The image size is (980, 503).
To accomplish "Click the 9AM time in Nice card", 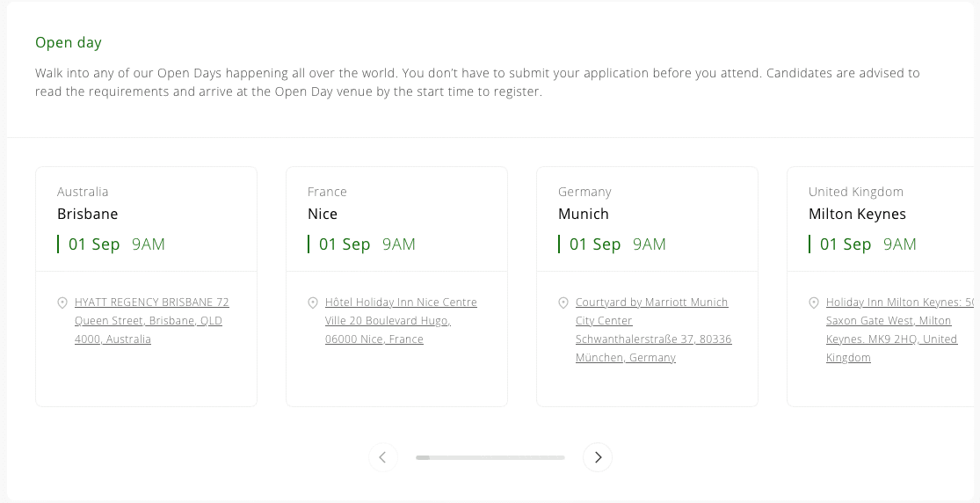I will coord(399,244).
